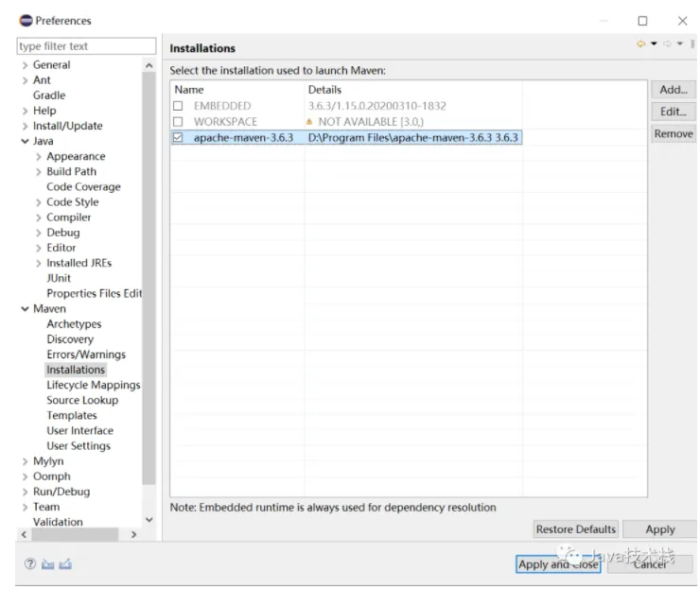Expand the Installed JREs node

click(x=39, y=263)
